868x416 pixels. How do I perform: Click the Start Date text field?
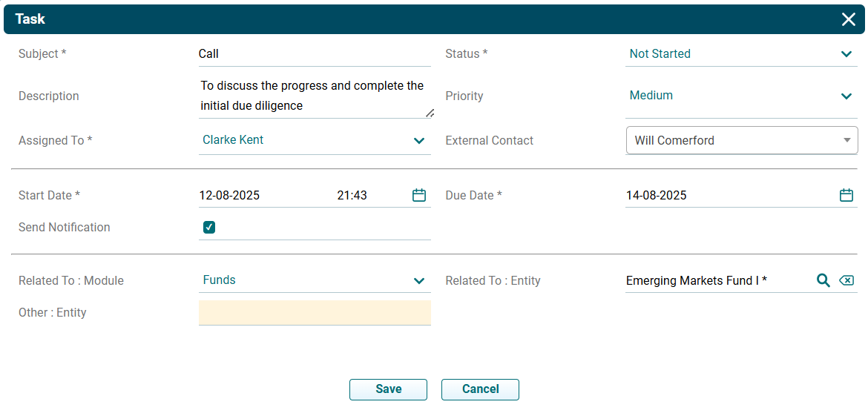(252, 196)
